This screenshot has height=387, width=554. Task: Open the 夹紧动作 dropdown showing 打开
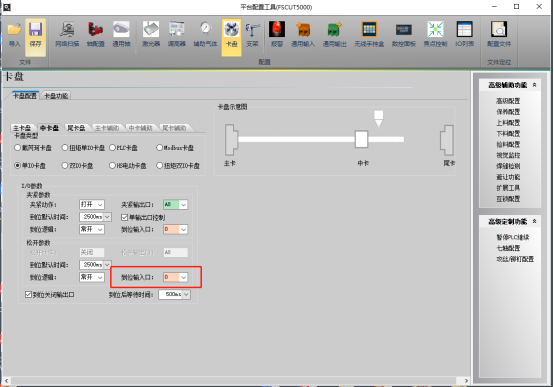(92, 205)
